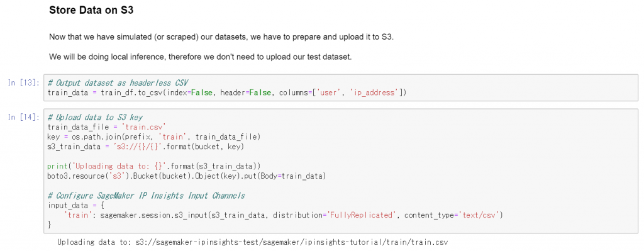Click the os.path.join key assignment line
This screenshot has height=251, width=644.
coord(155,137)
